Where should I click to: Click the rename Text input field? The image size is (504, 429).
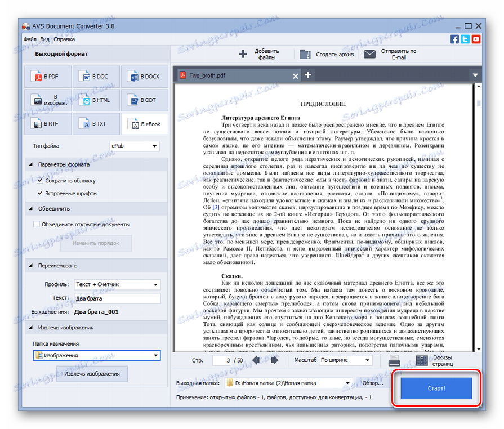click(x=117, y=298)
